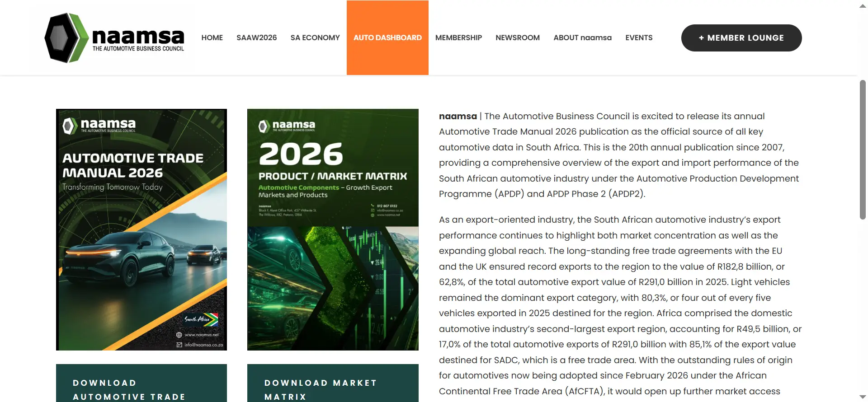
Task: Select the AUTO DASHBOARD tab
Action: pos(387,38)
